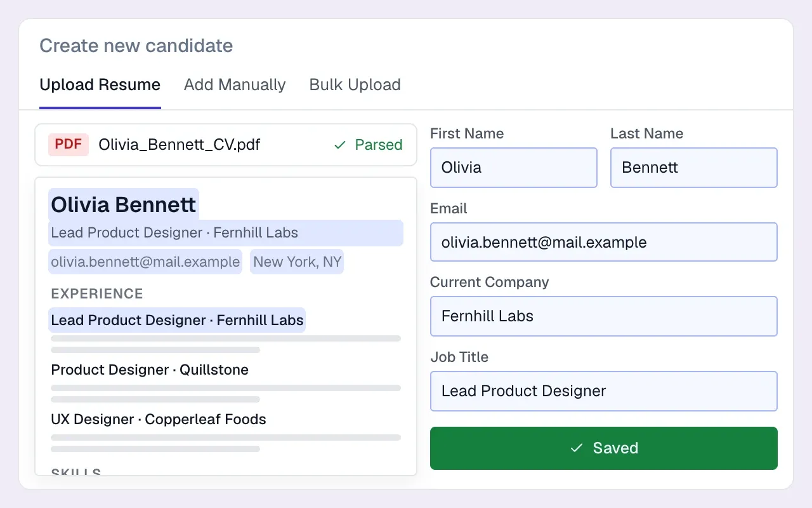Click the Last Name field containing Bennett

(x=694, y=168)
